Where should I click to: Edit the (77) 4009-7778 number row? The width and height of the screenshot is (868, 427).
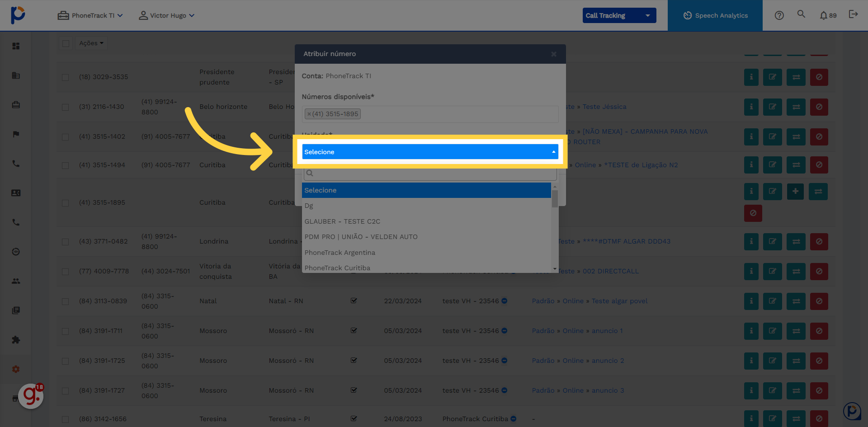pos(773,272)
